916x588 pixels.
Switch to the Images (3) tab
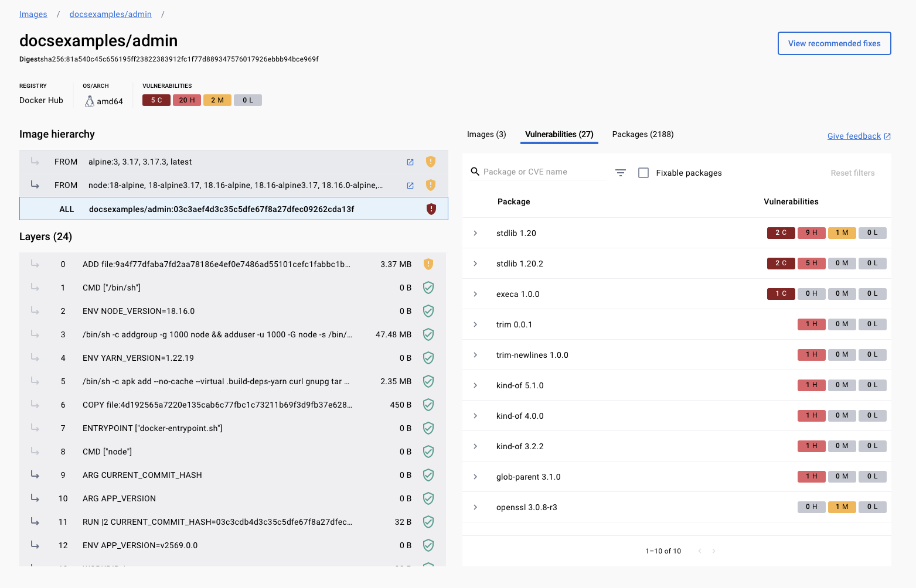point(486,134)
